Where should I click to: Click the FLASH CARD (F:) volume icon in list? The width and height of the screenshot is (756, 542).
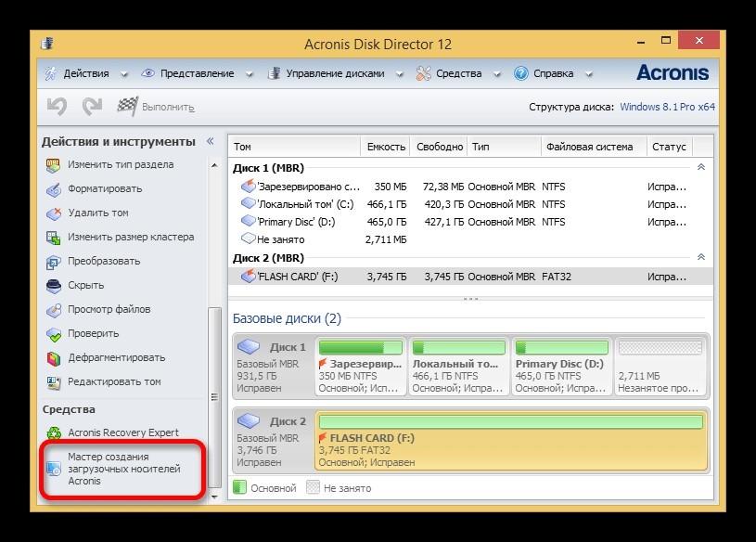248,277
